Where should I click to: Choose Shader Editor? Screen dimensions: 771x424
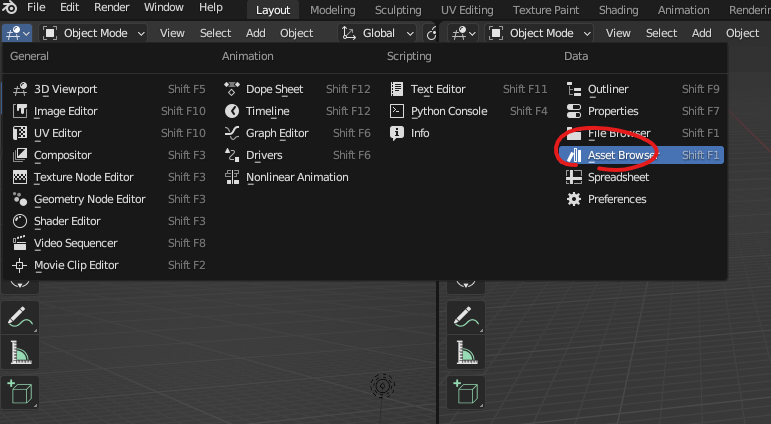[x=109, y=221]
